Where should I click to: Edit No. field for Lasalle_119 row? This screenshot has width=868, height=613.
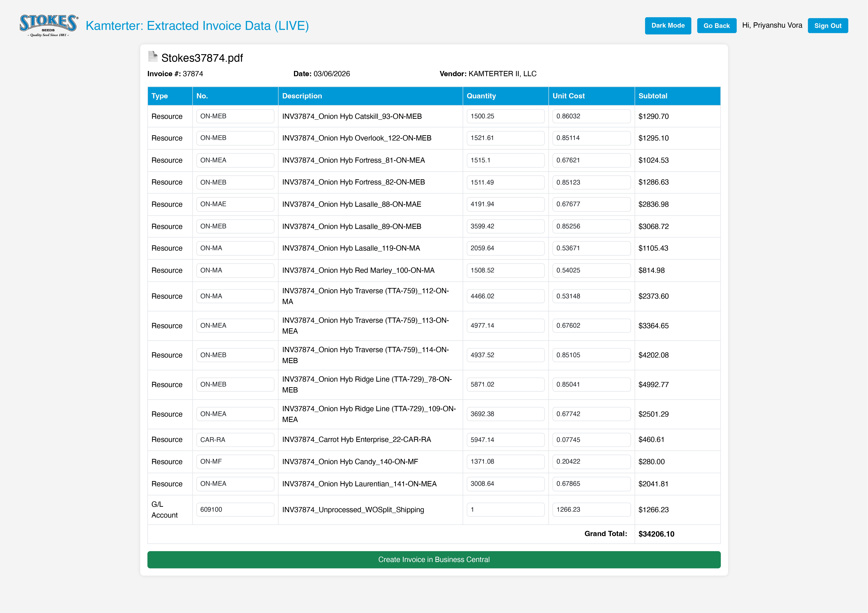[235, 248]
